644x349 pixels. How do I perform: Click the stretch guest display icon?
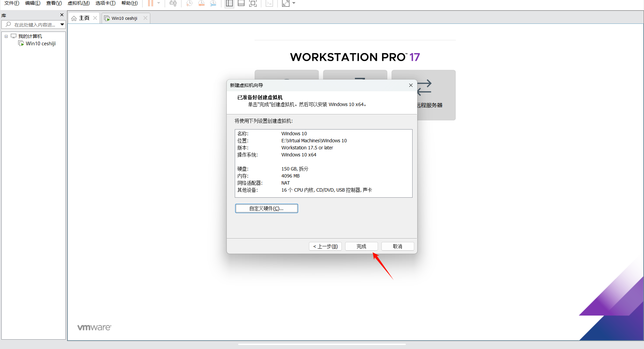pos(285,3)
